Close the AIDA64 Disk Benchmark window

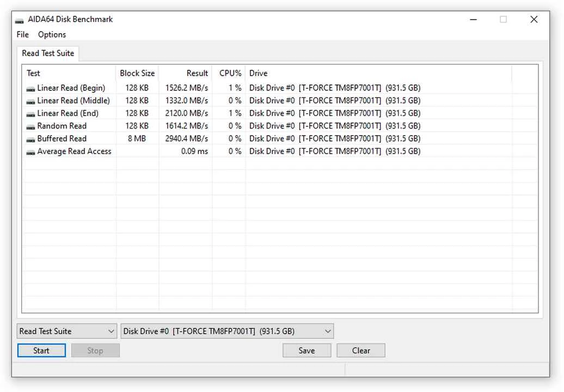tap(534, 20)
